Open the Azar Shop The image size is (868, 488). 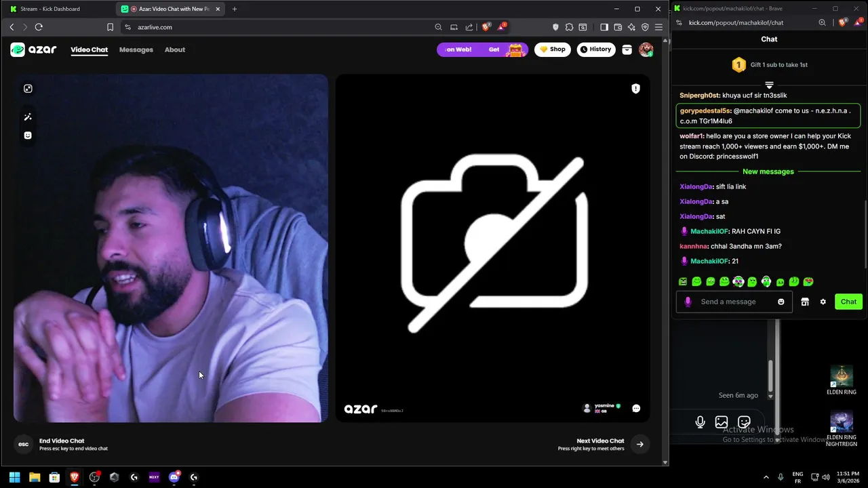click(553, 49)
